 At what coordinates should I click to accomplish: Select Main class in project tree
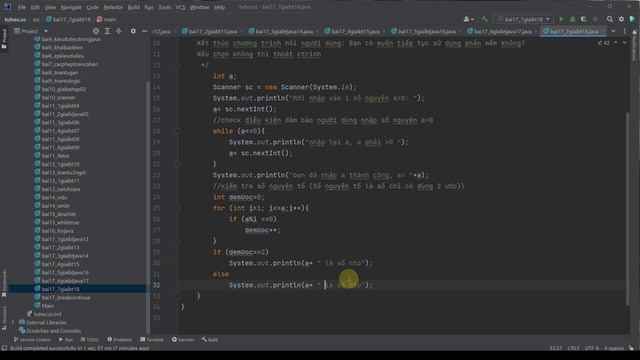tap(47, 306)
